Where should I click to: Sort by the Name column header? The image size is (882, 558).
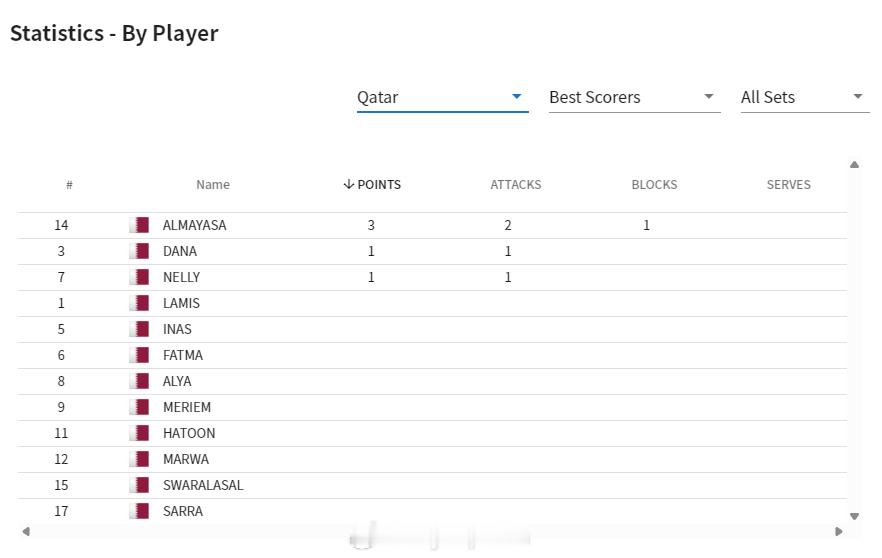pos(213,184)
